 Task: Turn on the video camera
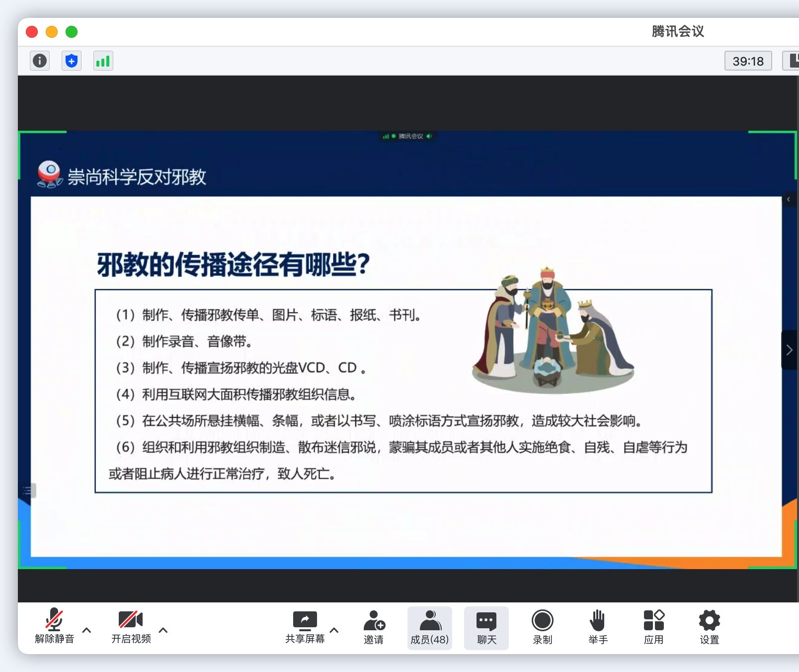(131, 626)
